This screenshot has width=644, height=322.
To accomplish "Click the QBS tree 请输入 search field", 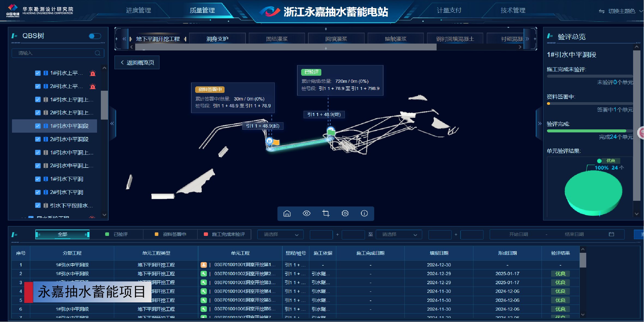I will click(55, 53).
